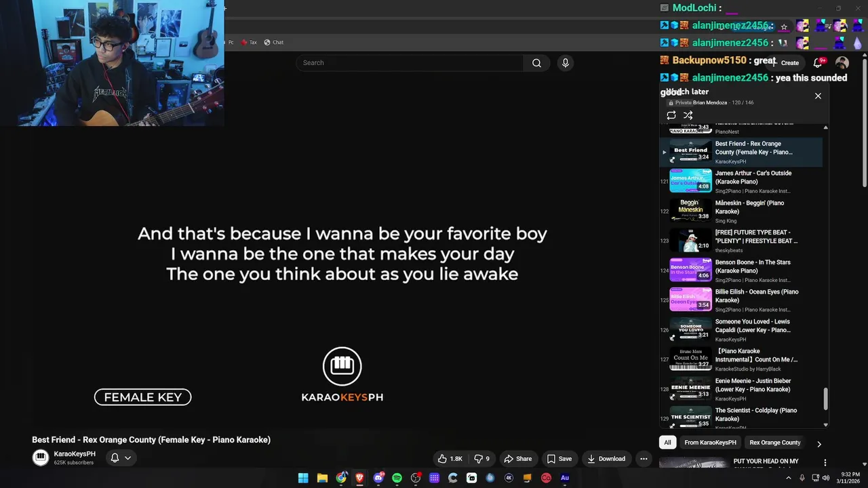
Task: Open network tray icon
Action: tap(815, 478)
